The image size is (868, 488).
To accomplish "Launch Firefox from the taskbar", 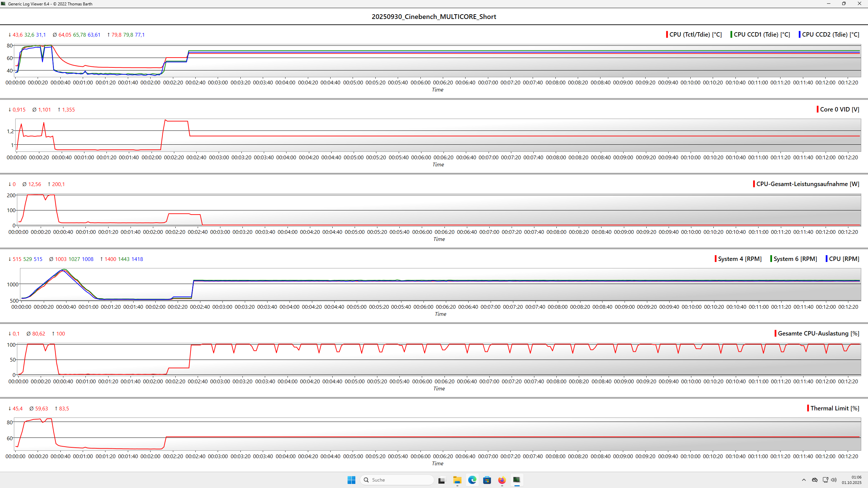I will (502, 480).
